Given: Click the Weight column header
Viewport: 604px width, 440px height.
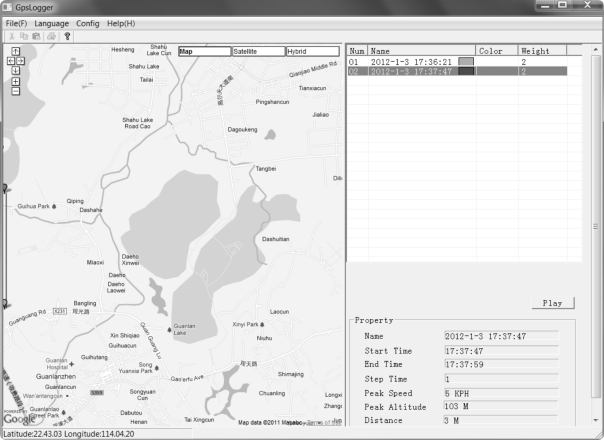Looking at the screenshot, I should click(x=542, y=51).
